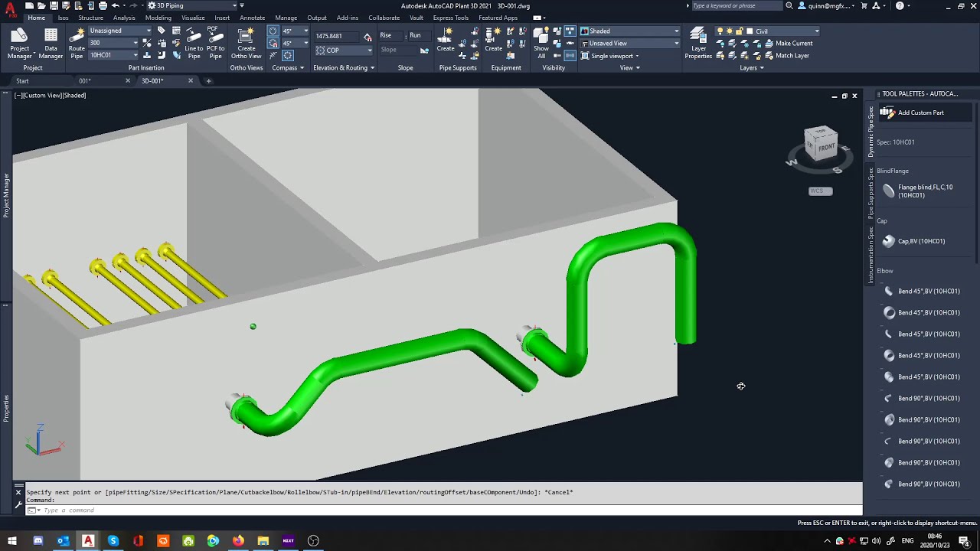Image resolution: width=980 pixels, height=551 pixels.
Task: Toggle the top compass snap button
Action: click(273, 31)
